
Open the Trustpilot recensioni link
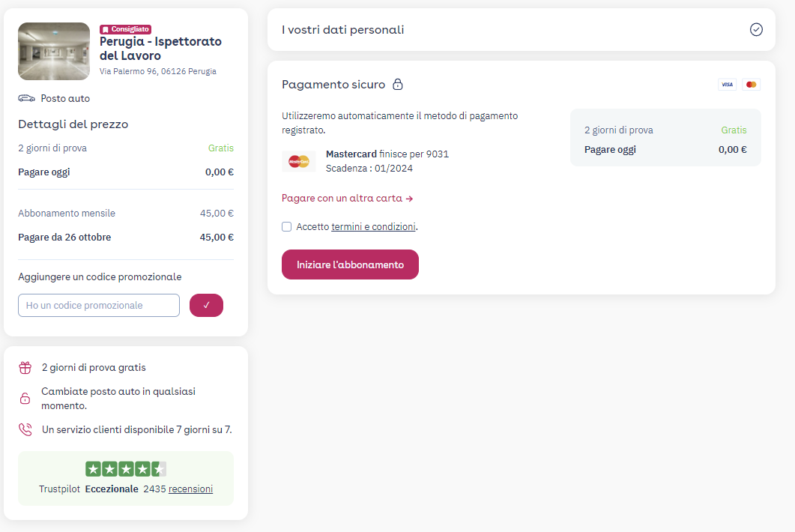(190, 489)
